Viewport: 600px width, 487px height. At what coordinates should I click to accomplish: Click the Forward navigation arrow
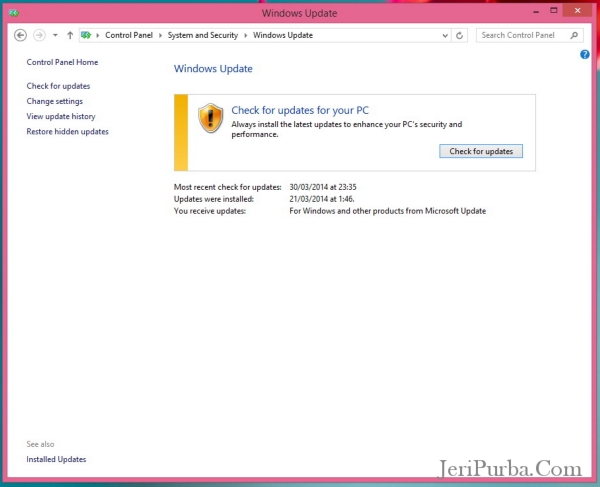click(39, 35)
